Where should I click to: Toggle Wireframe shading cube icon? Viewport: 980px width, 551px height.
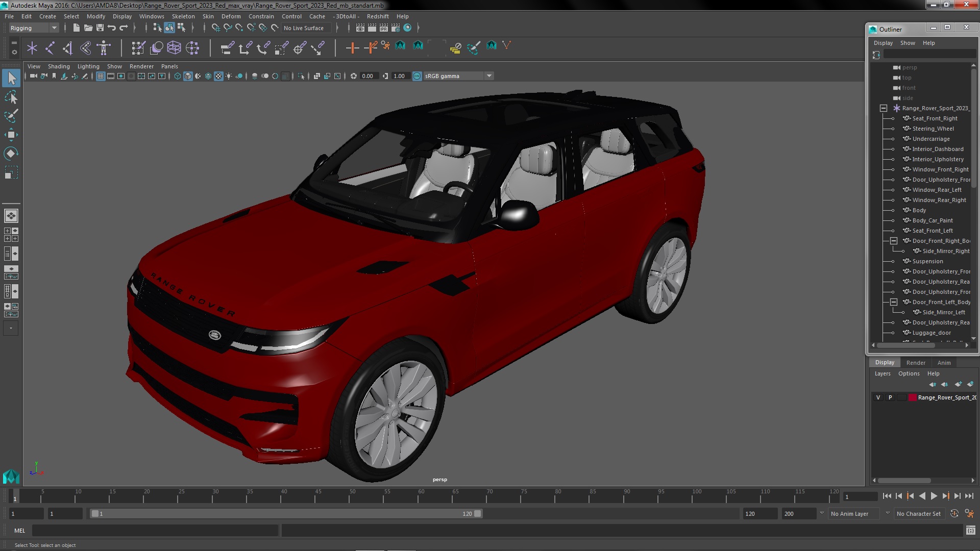coord(178,76)
